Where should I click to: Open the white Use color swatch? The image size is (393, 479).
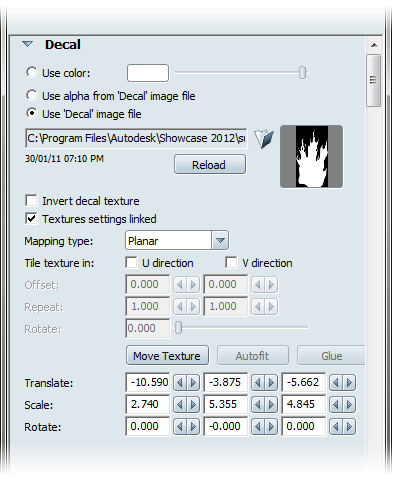click(148, 73)
